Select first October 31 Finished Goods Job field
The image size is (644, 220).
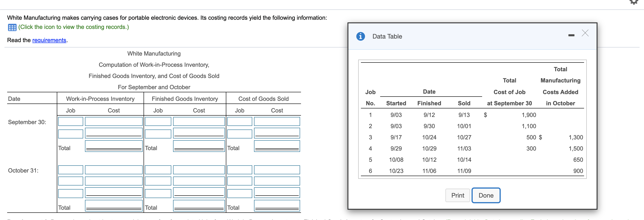[158, 170]
